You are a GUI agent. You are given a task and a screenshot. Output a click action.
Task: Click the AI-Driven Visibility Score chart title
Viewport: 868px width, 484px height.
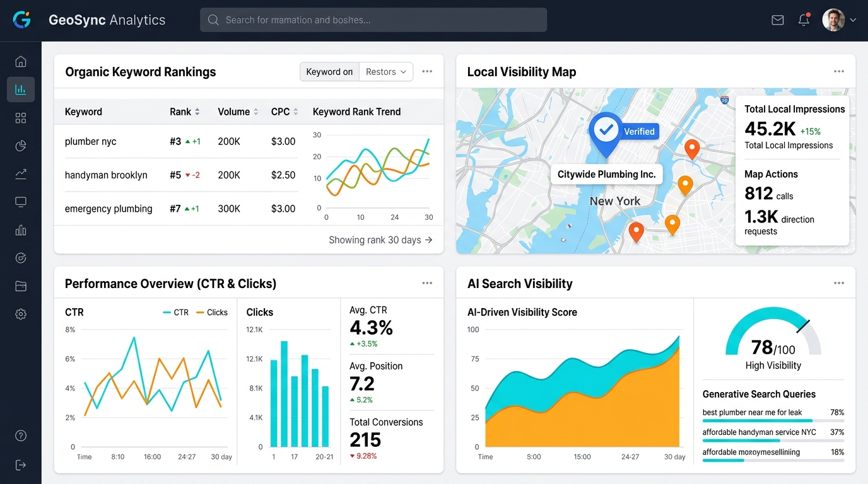[522, 312]
